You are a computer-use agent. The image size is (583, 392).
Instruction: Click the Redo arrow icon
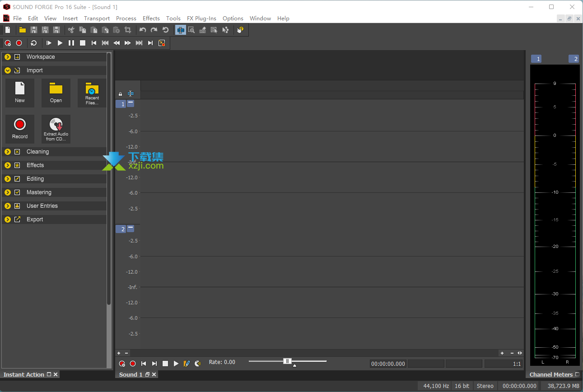154,30
